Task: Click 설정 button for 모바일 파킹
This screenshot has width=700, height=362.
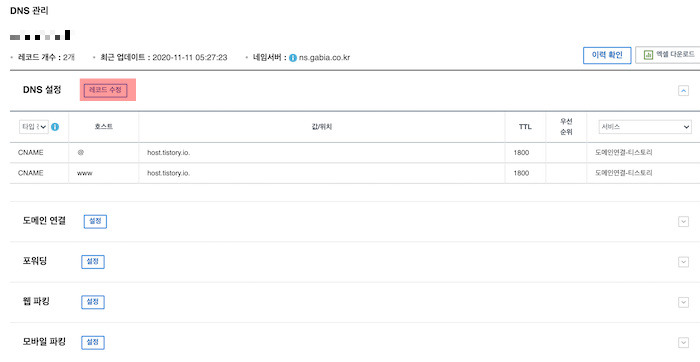Action: [93, 343]
